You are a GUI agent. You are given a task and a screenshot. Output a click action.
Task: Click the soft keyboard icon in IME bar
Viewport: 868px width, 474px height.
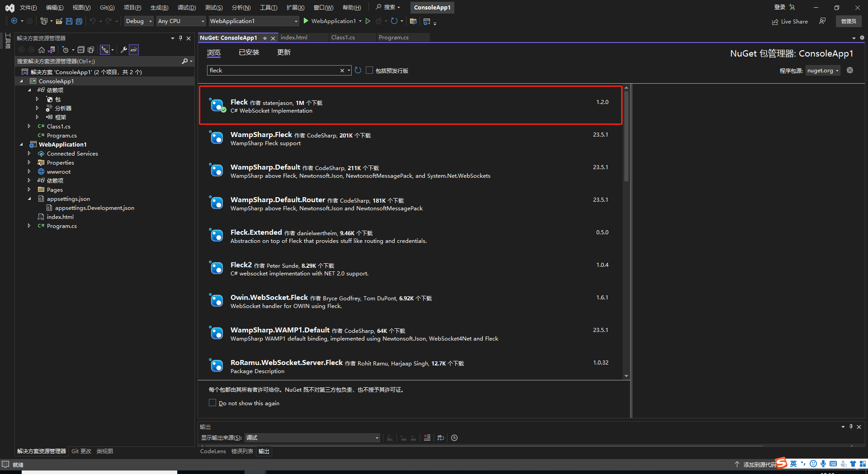click(833, 464)
